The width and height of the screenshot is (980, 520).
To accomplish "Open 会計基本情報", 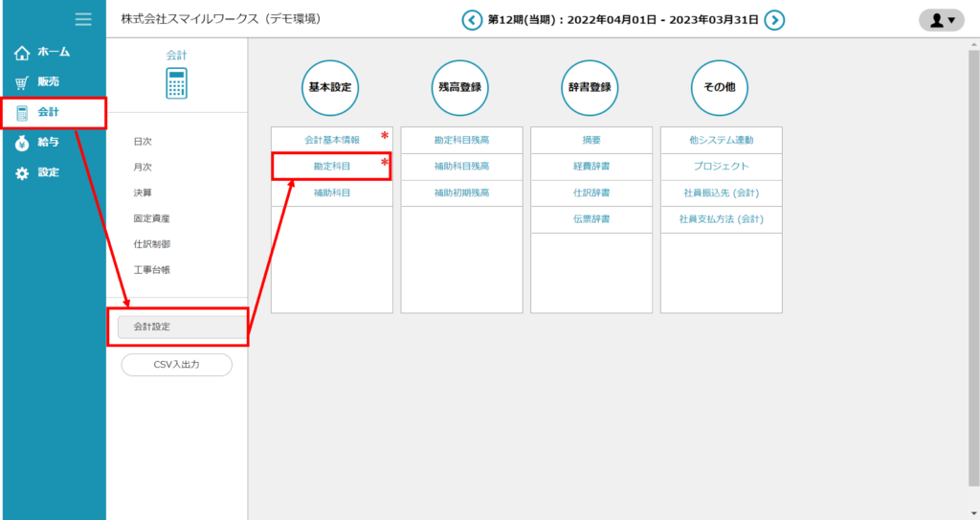I will 332,140.
